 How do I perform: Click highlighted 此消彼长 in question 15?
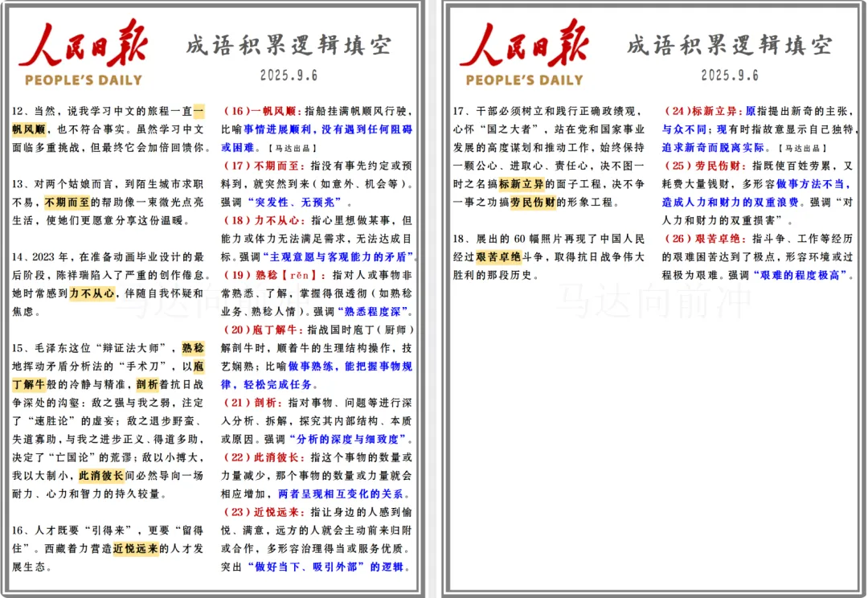101,476
